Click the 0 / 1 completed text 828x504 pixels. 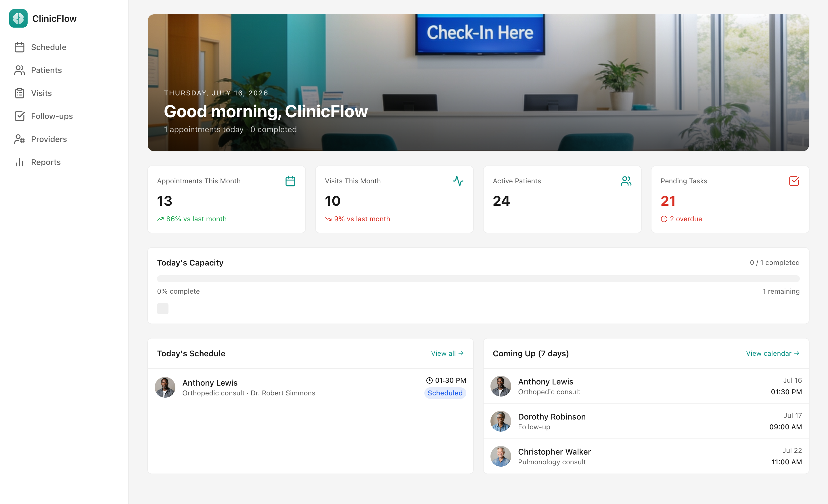pyautogui.click(x=775, y=263)
